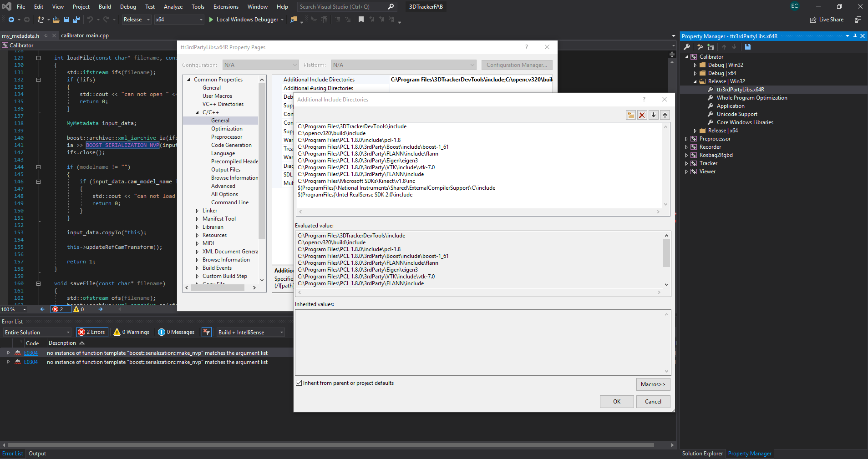Switch to the Output tab
Image resolution: width=868 pixels, height=459 pixels.
(37, 454)
